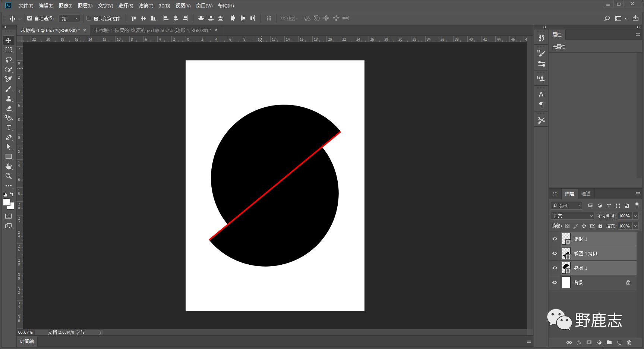Image resolution: width=644 pixels, height=349 pixels.
Task: Open the 滤镜(T) menu
Action: point(146,6)
